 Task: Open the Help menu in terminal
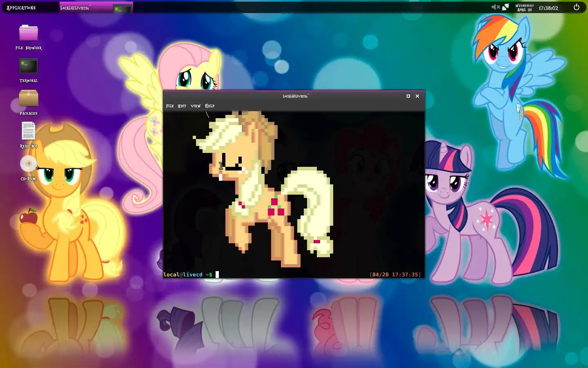pyautogui.click(x=209, y=106)
